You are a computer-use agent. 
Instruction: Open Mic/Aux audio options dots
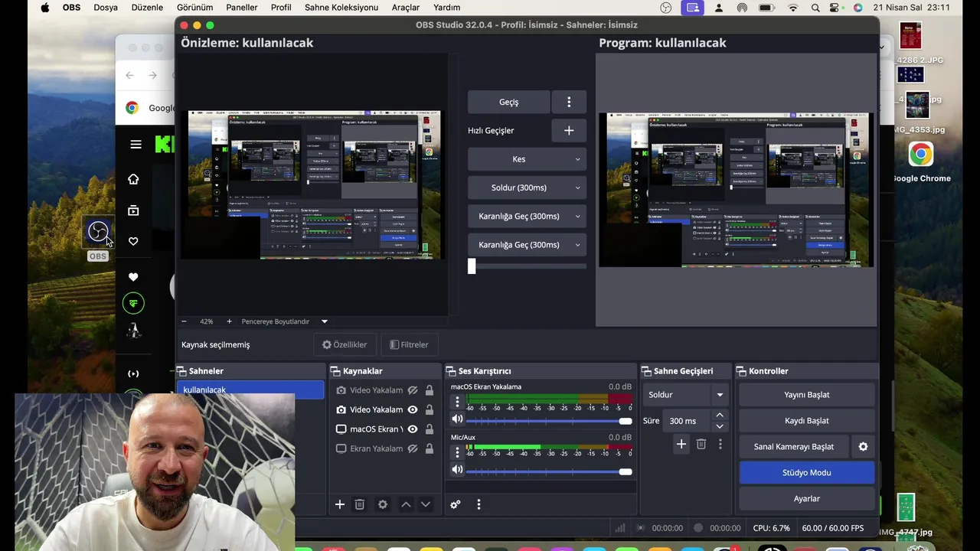[457, 452]
